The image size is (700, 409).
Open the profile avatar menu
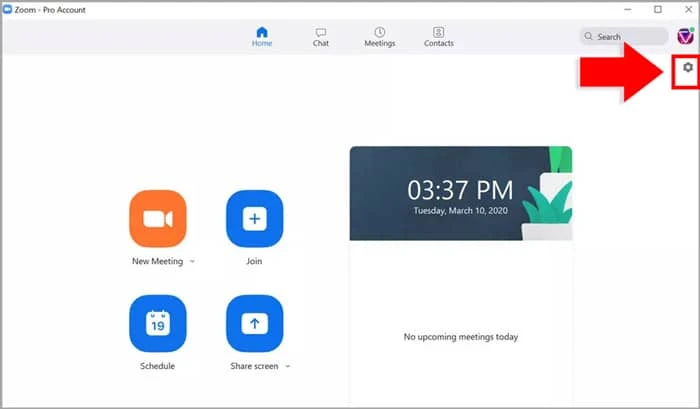click(685, 36)
